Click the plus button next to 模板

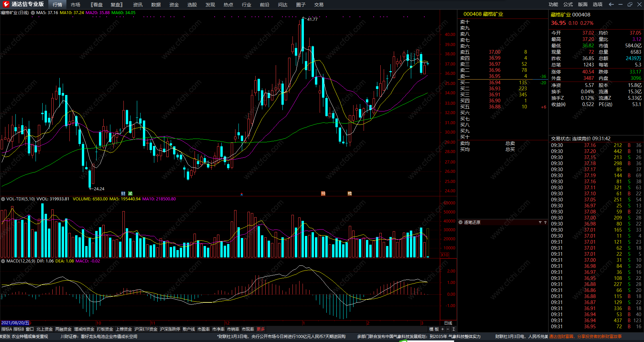442,329
